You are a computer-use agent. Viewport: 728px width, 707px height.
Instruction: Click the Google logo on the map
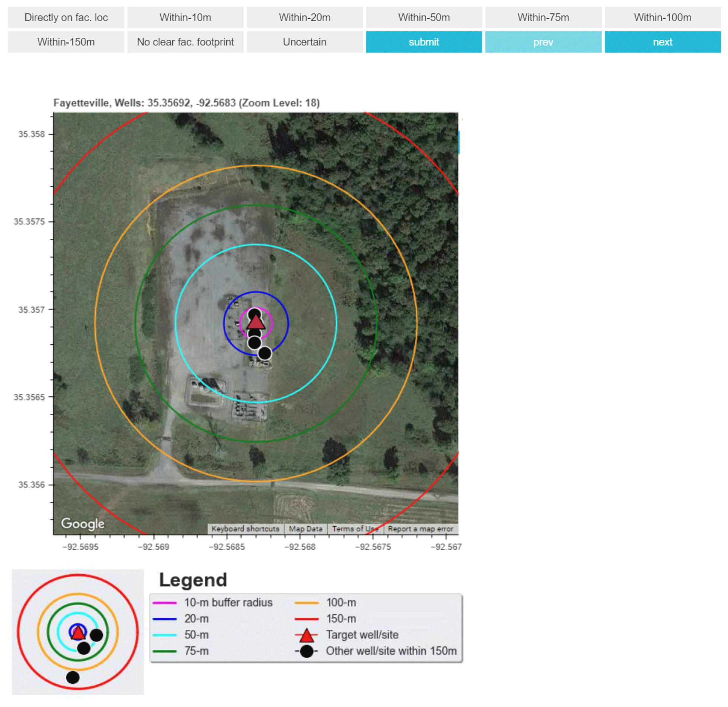coord(83,524)
